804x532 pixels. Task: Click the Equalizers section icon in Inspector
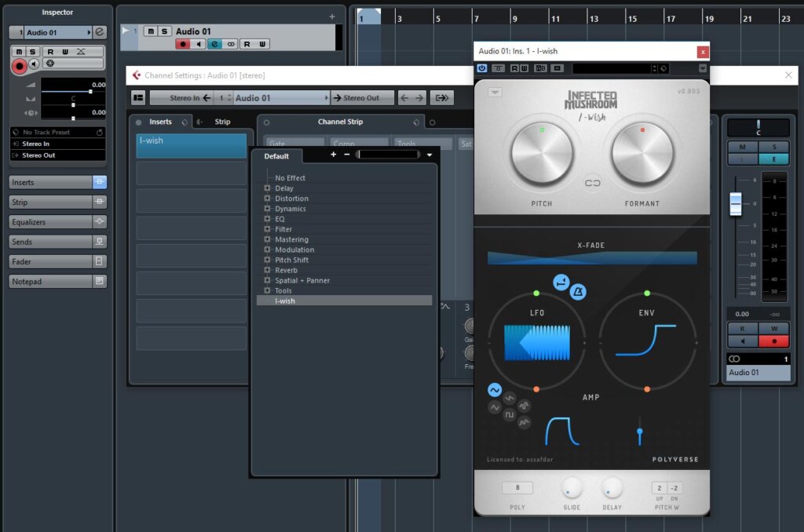click(100, 222)
